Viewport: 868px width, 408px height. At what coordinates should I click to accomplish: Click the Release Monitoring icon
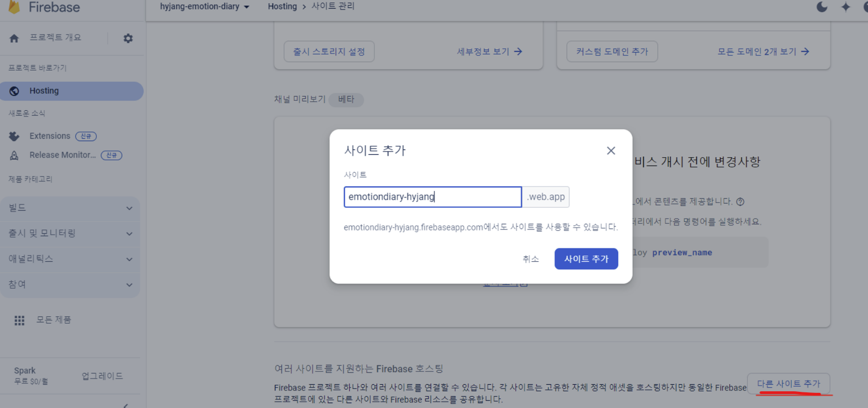[x=15, y=155]
